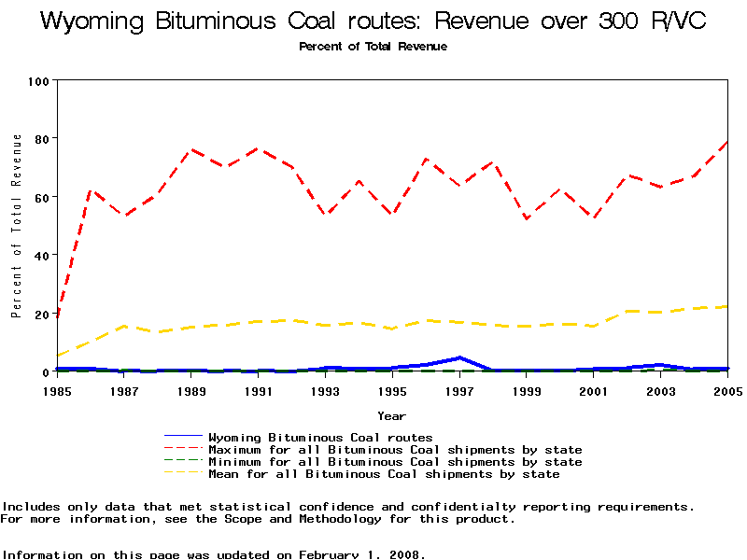This screenshot has width=747, height=560.
Task: Click the blue Wyoming legend line swatch
Action: point(183,437)
